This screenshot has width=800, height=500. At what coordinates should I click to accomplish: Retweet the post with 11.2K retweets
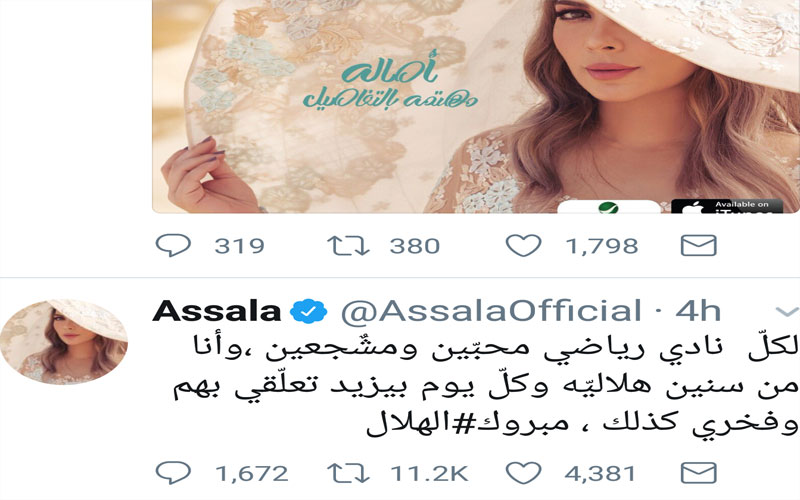point(348,473)
